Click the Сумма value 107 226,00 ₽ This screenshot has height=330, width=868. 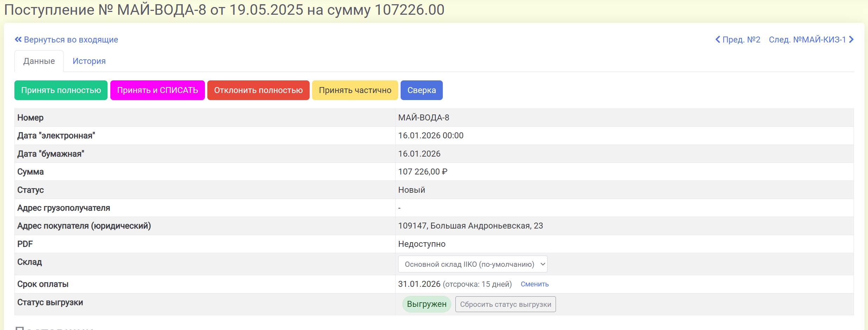[422, 172]
